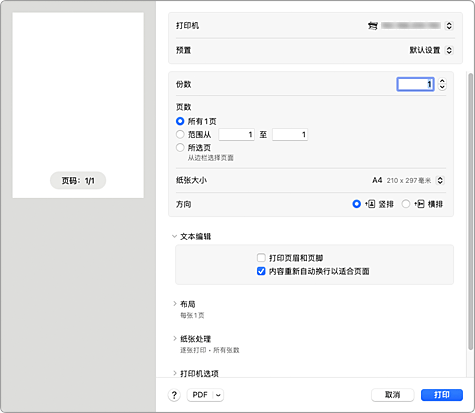The width and height of the screenshot is (475, 413).
Task: Click the PDF button
Action: pyautogui.click(x=200, y=395)
